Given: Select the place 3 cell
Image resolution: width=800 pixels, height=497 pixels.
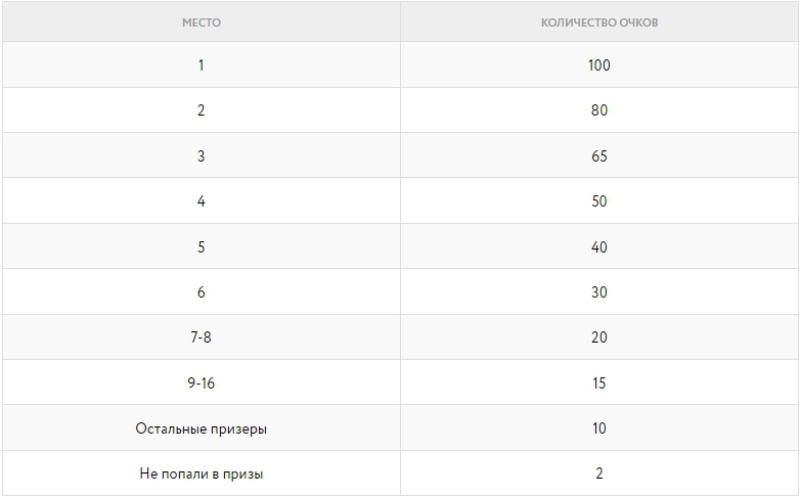Looking at the screenshot, I should tap(200, 156).
